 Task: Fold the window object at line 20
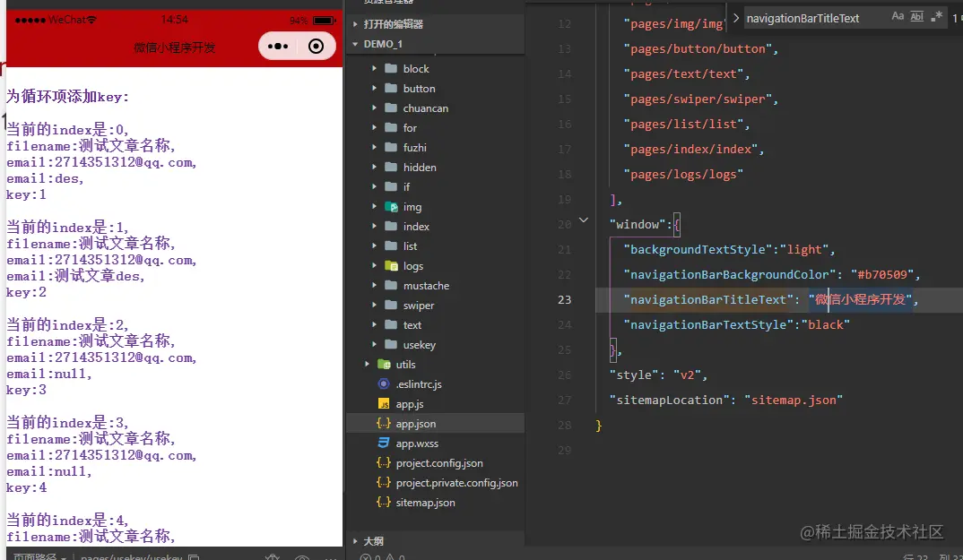tap(584, 220)
